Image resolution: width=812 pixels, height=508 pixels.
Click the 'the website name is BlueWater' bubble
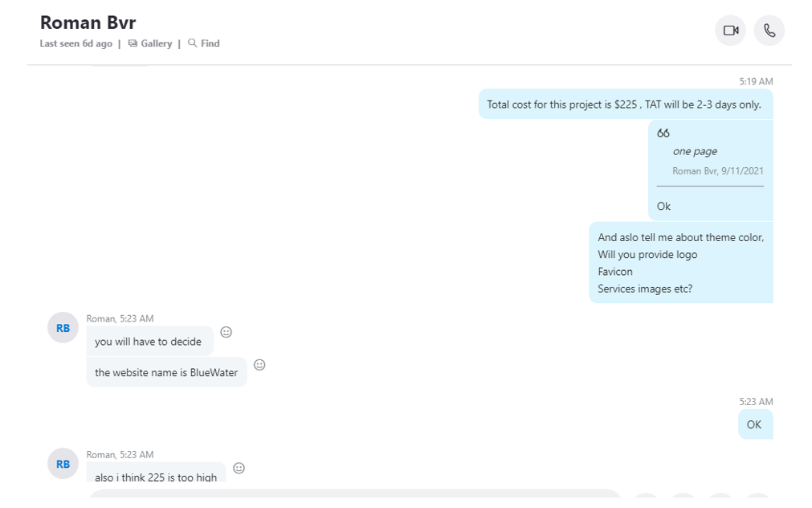[167, 372]
